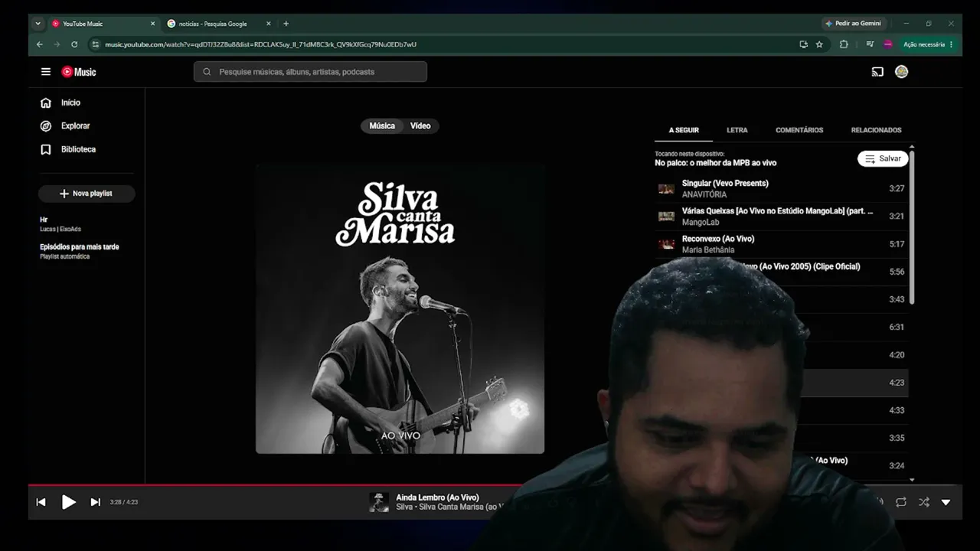Open the account avatar menu
The image size is (980, 551).
coord(902,72)
